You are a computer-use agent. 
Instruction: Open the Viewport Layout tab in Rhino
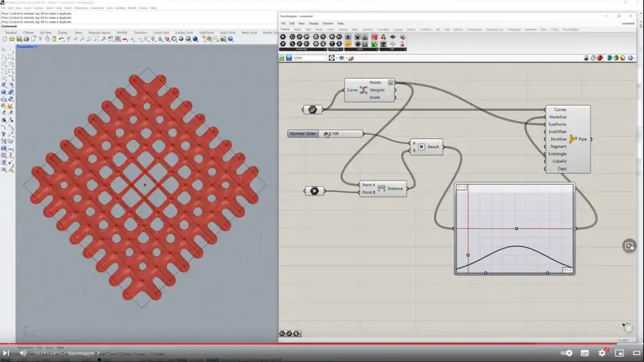click(x=99, y=33)
